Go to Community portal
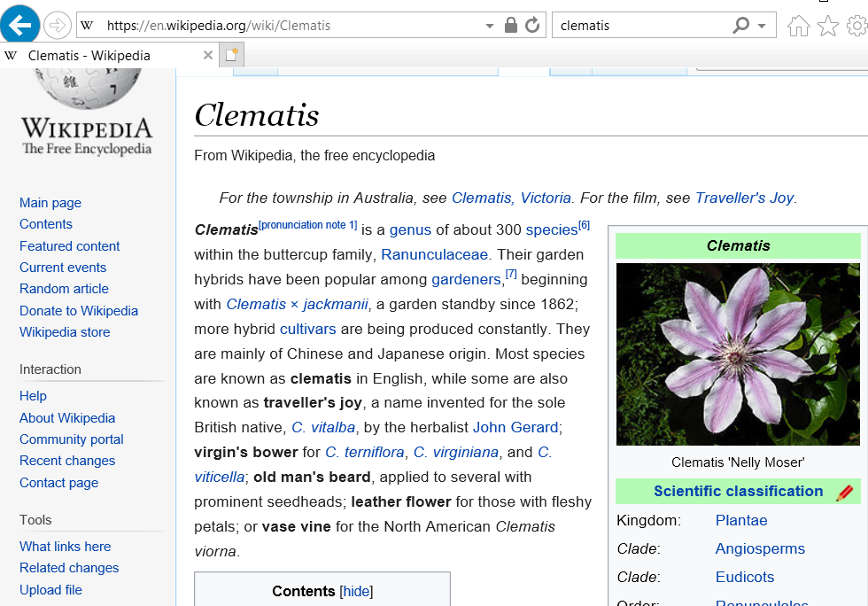The image size is (868, 606). tap(72, 439)
